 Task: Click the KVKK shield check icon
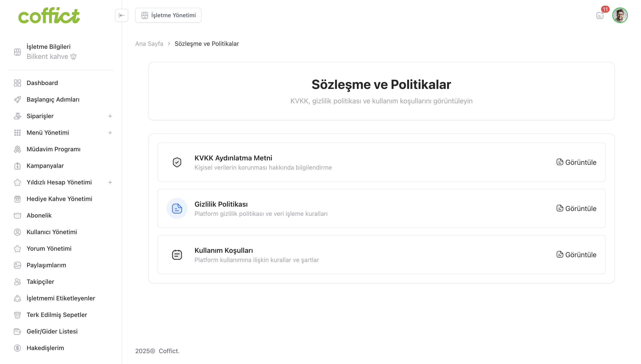click(177, 162)
